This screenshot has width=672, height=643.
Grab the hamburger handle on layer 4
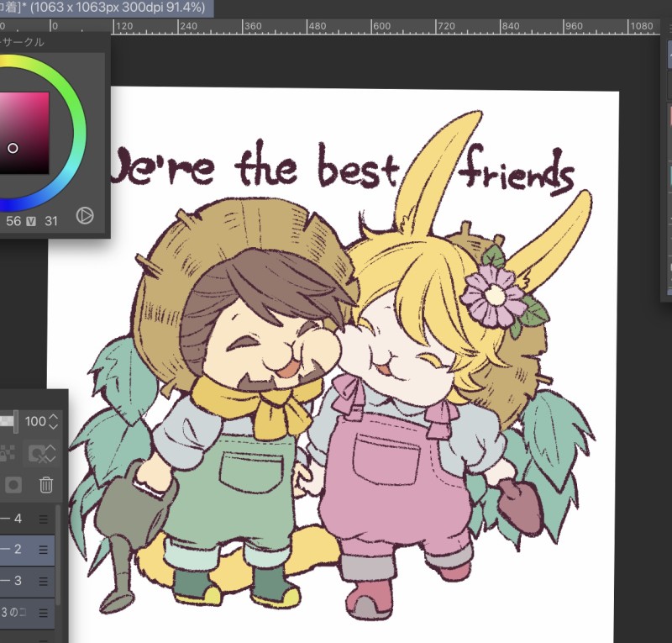[x=44, y=519]
